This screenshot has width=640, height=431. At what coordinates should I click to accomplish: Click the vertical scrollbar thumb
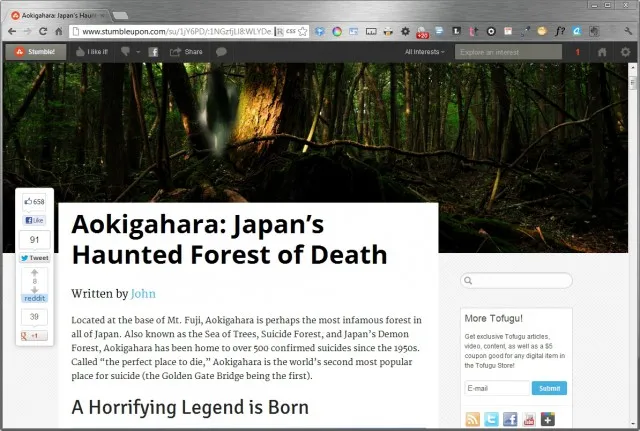point(633,83)
